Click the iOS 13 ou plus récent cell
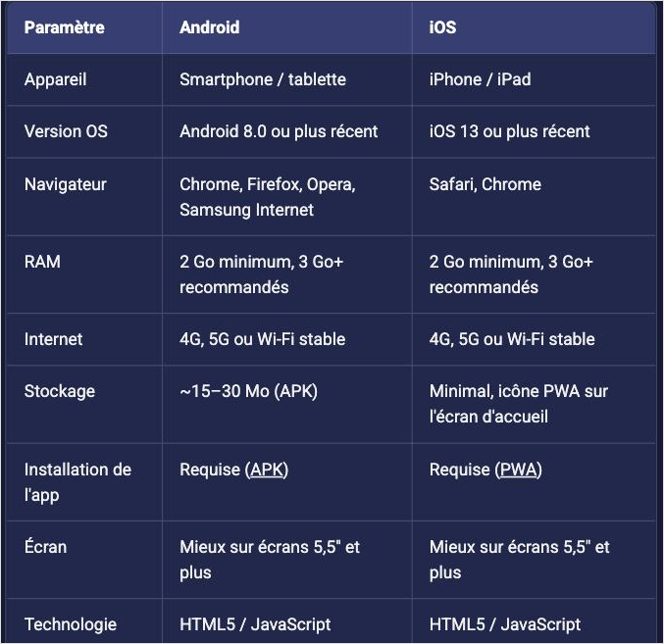 [509, 131]
